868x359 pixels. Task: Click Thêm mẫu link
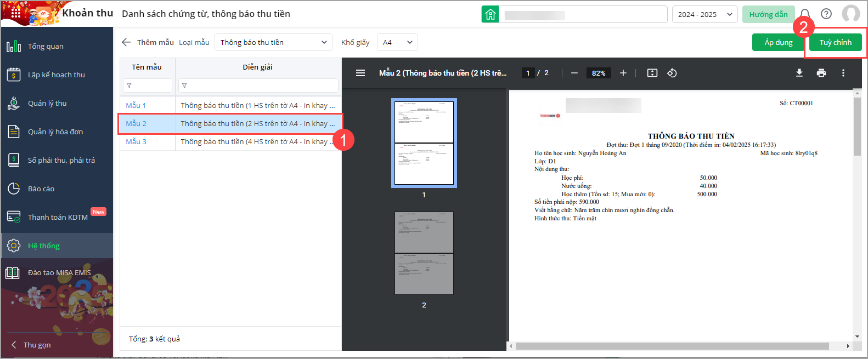(x=155, y=42)
